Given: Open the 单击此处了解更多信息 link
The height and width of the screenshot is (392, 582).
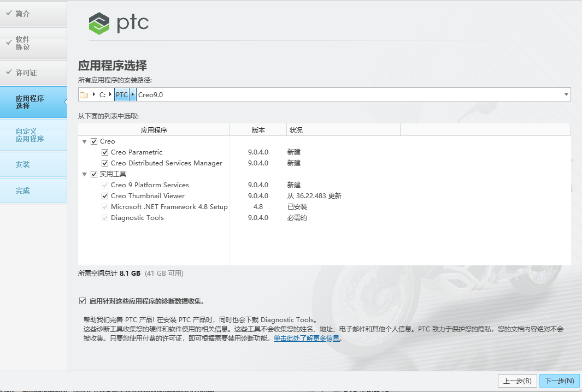Looking at the screenshot, I should tap(307, 338).
